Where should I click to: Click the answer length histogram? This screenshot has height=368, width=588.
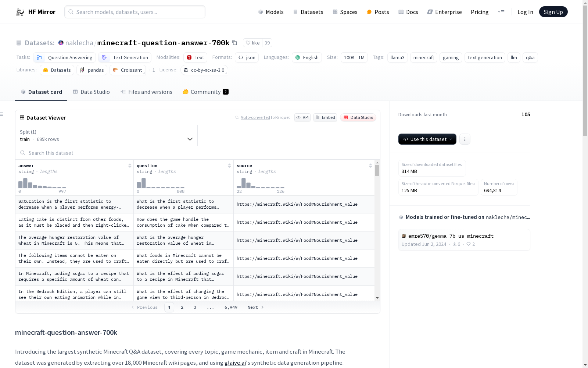pyautogui.click(x=42, y=183)
